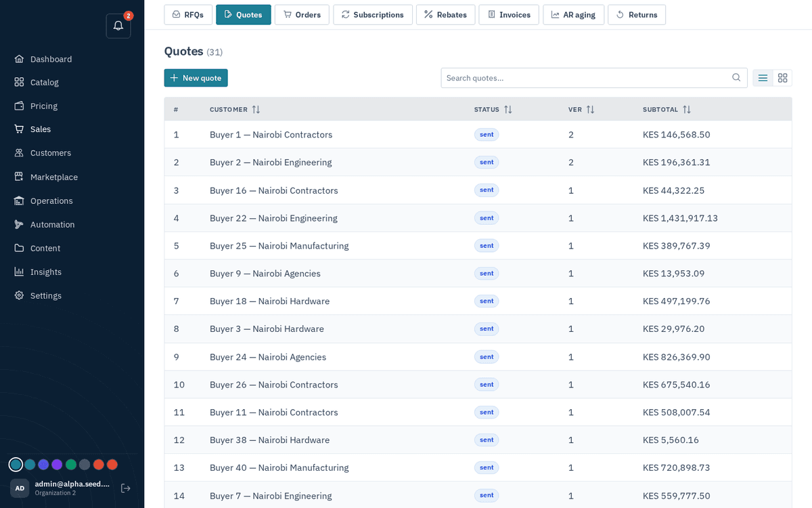
Task: Select the Quotes tab
Action: pos(244,15)
